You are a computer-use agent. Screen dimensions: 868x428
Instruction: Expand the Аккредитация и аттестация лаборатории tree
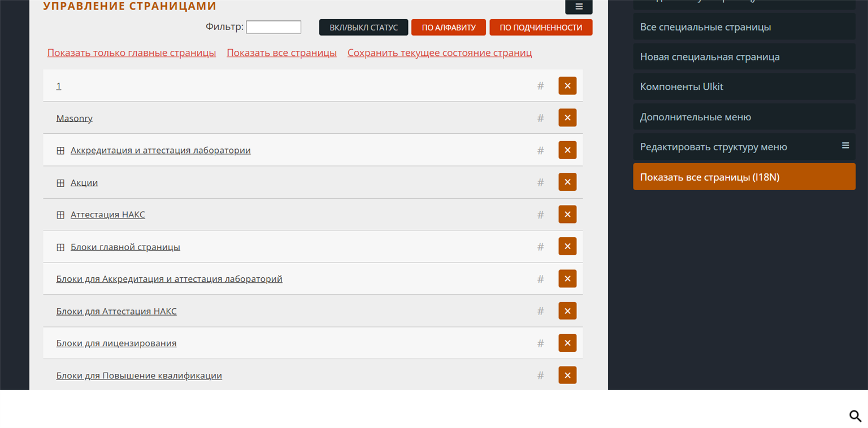click(x=60, y=151)
